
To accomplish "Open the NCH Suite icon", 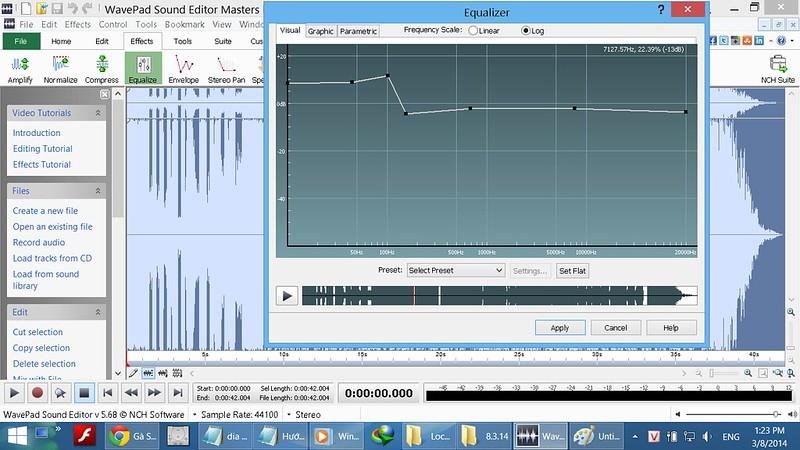I will pyautogui.click(x=775, y=68).
